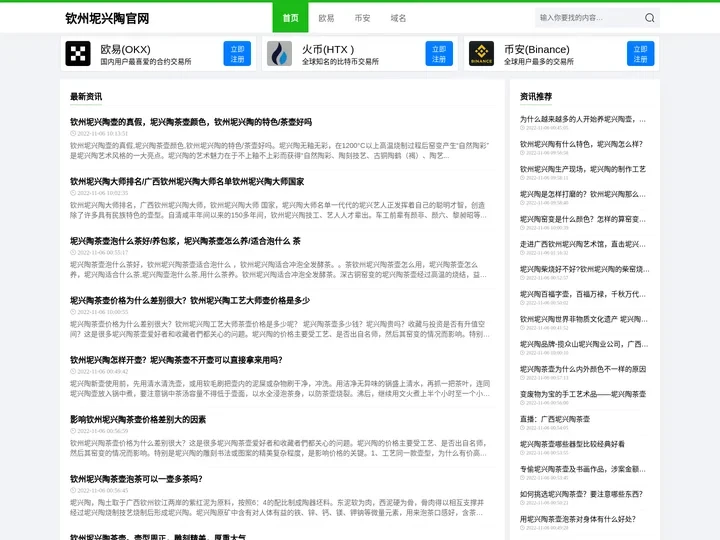Click excerpt starting 坭兴陶新壶使用前
Image resolution: width=720 pixels, height=540 pixels.
(x=280, y=388)
